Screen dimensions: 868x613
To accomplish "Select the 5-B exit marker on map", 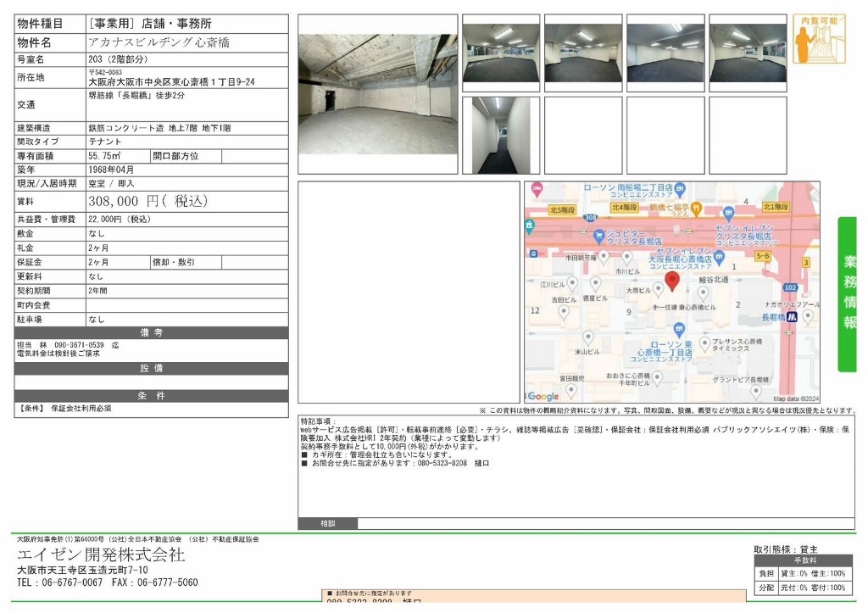I will (763, 256).
